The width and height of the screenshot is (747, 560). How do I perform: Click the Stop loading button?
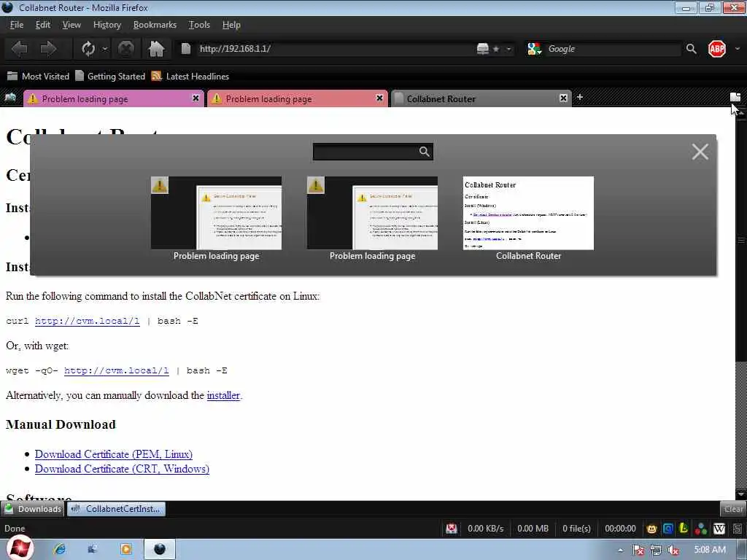[x=125, y=49]
